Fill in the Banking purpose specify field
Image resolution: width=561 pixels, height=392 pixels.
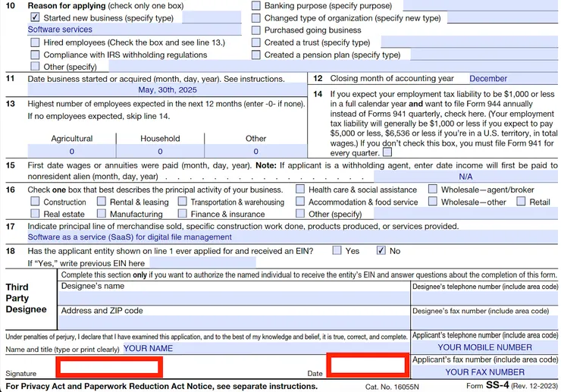pyautogui.click(x=480, y=5)
